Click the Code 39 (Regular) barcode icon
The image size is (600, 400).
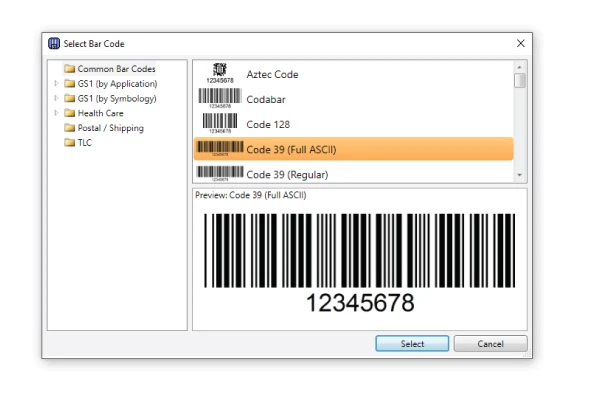(220, 173)
